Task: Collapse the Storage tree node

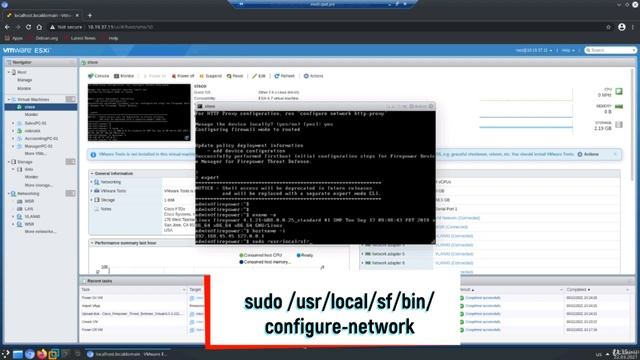Action: click(x=9, y=162)
